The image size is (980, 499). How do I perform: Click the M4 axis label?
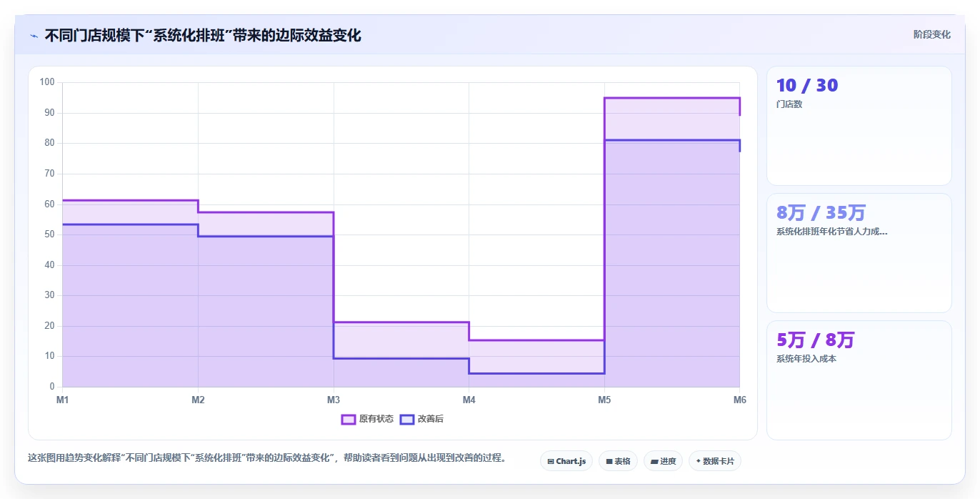(x=469, y=400)
